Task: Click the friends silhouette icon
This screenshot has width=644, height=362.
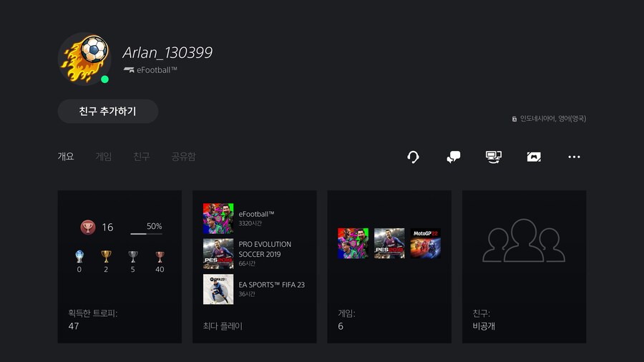Action: [x=524, y=240]
